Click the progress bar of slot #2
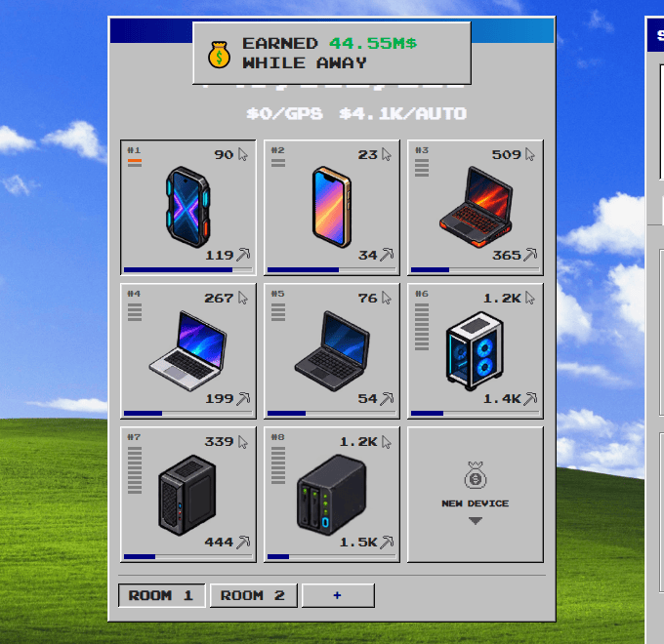 [332, 269]
